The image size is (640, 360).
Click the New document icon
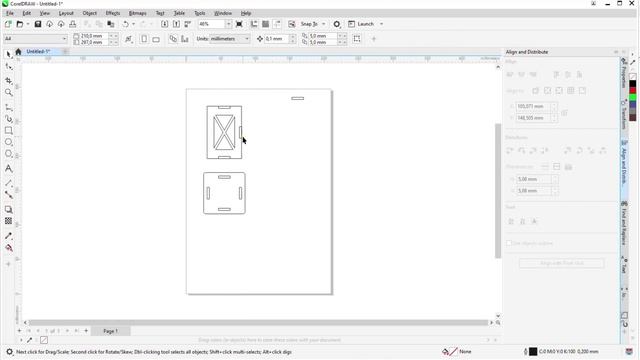pos(8,24)
